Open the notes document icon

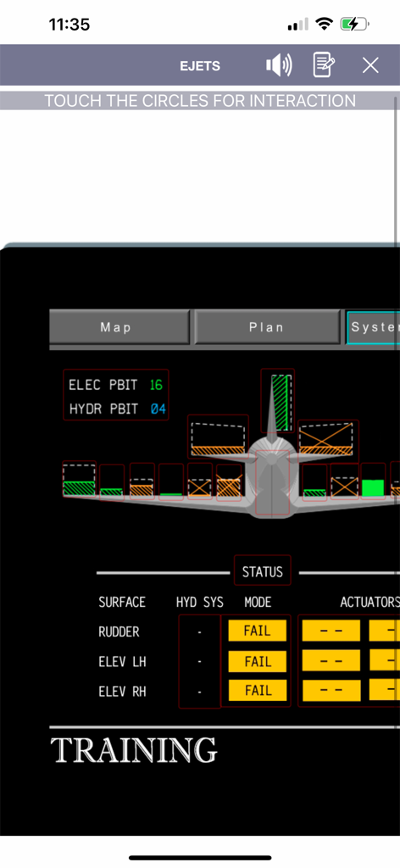[324, 65]
